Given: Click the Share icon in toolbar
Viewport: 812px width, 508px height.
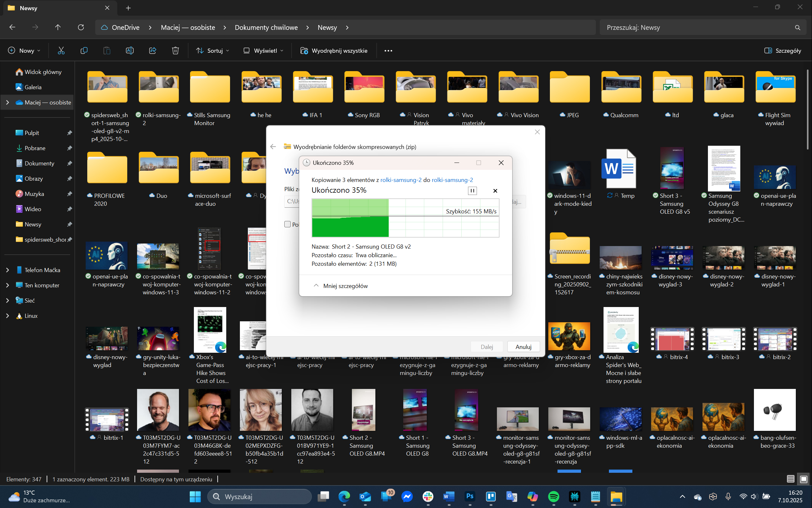Looking at the screenshot, I should pos(152,51).
